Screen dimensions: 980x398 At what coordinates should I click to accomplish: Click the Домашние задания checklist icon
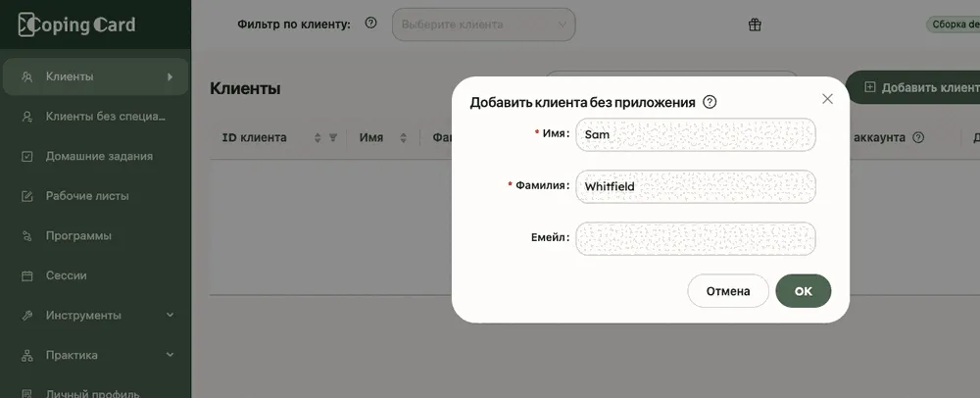coord(26,156)
